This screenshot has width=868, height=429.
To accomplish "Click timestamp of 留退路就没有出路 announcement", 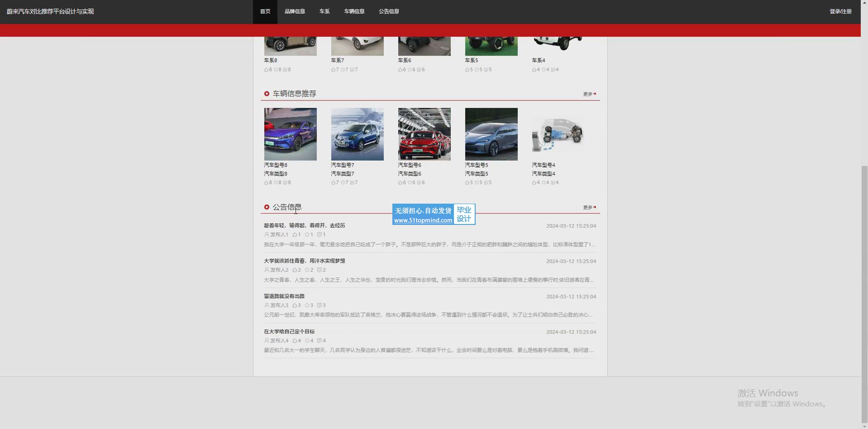I will [x=571, y=296].
